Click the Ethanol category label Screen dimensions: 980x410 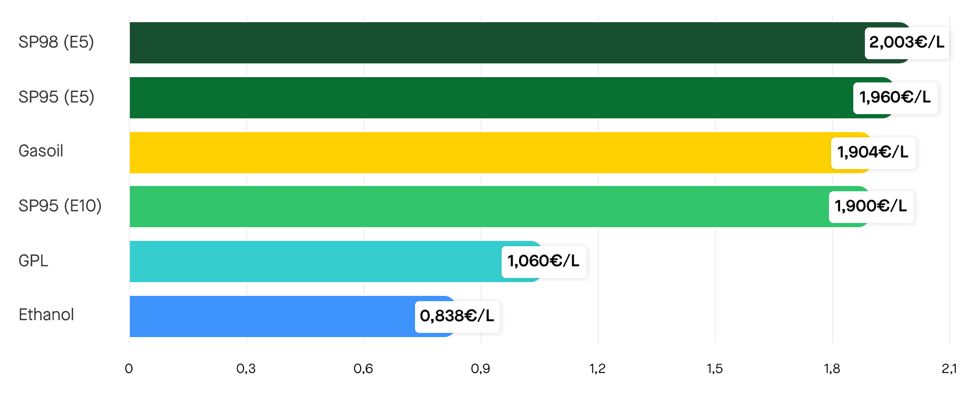(46, 315)
